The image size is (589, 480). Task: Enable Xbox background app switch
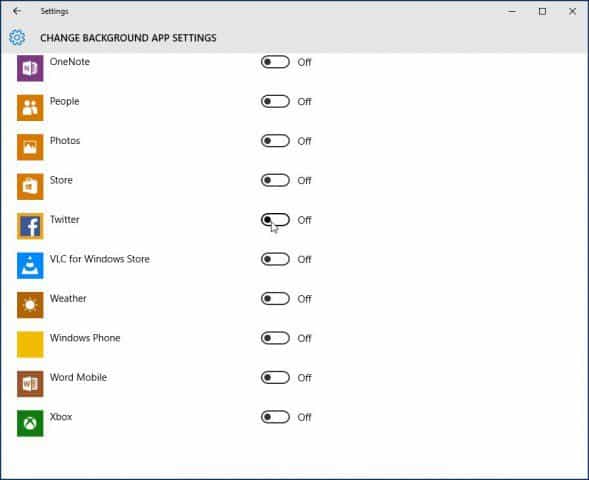click(275, 417)
